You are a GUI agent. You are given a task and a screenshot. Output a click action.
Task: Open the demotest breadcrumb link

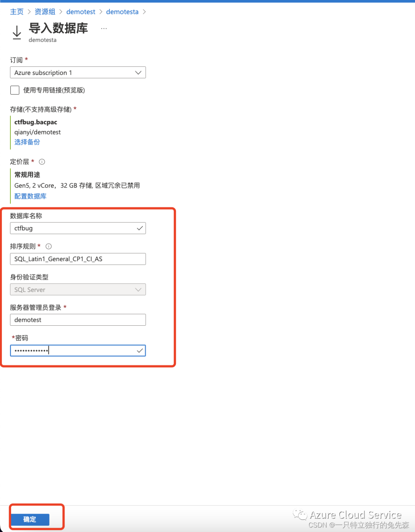tap(81, 12)
